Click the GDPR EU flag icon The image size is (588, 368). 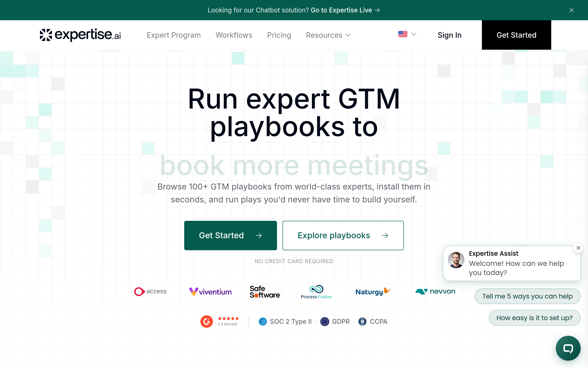coord(325,322)
